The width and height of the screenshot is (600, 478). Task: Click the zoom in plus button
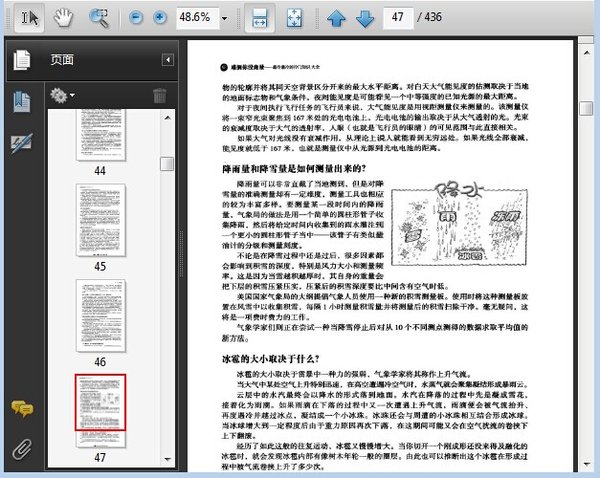coord(160,19)
